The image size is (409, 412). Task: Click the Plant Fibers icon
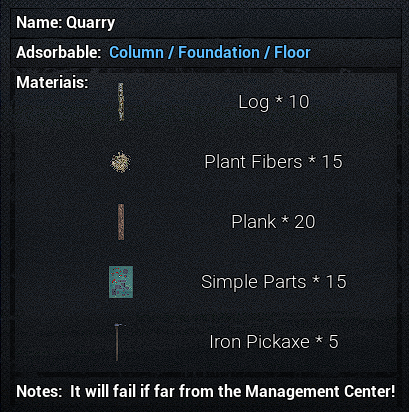pyautogui.click(x=121, y=162)
